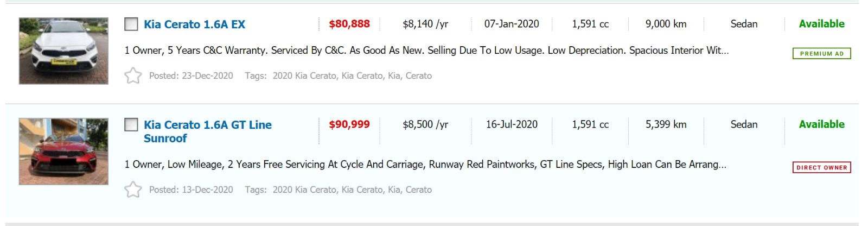
Task: Click the $80,888 price
Action: 349,24
